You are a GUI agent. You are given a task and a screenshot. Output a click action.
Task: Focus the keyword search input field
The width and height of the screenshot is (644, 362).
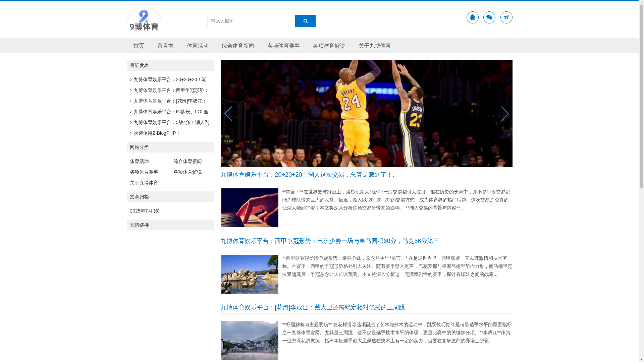point(251,21)
